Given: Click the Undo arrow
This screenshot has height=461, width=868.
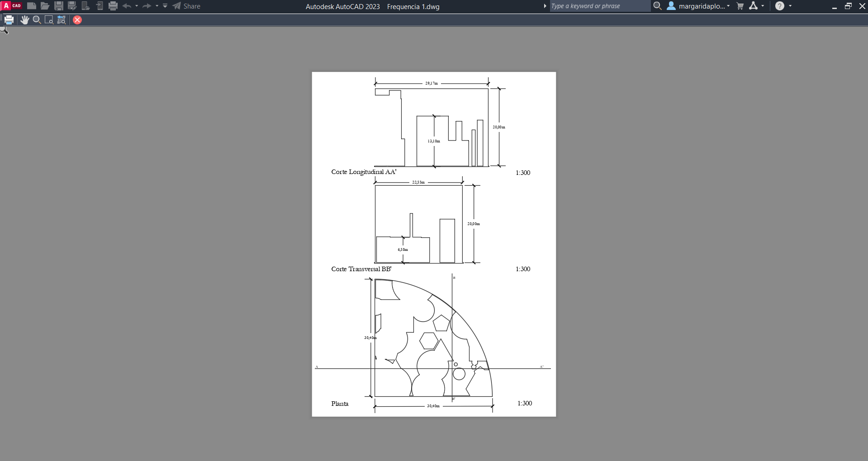Looking at the screenshot, I should tap(127, 6).
